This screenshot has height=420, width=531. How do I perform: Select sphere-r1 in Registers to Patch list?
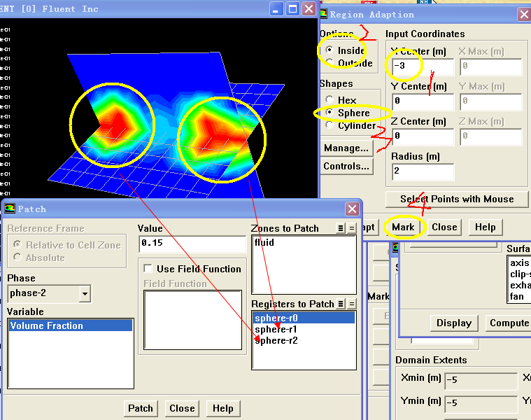[x=276, y=329]
